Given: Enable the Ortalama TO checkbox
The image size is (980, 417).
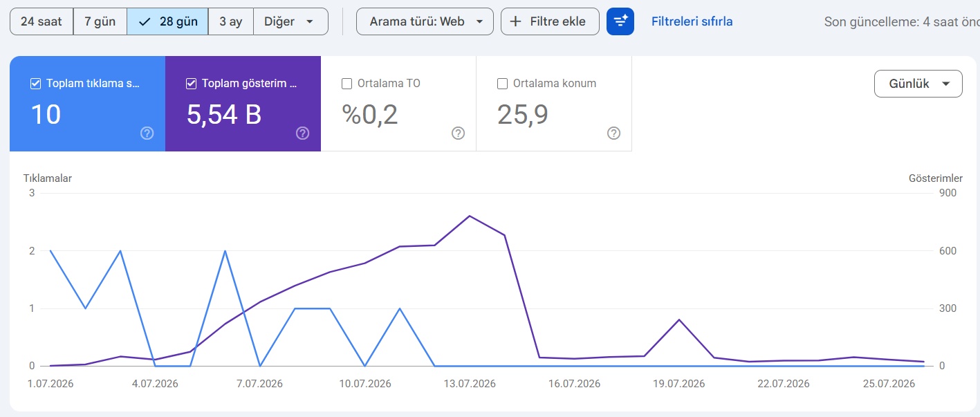Looking at the screenshot, I should coord(347,84).
